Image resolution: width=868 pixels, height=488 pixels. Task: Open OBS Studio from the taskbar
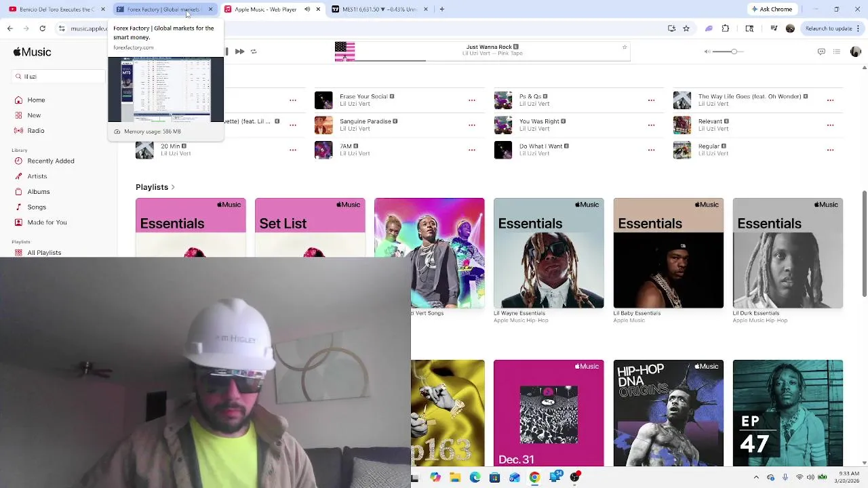click(575, 477)
